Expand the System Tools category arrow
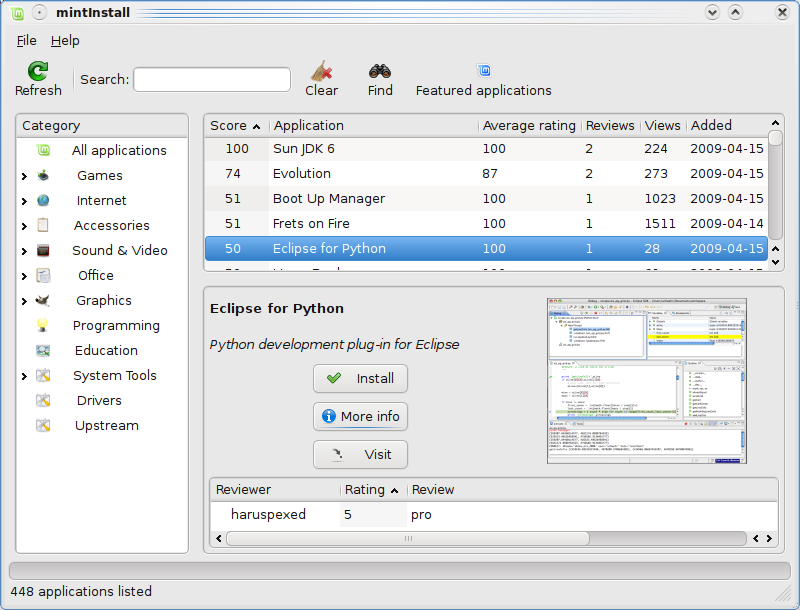 (24, 376)
